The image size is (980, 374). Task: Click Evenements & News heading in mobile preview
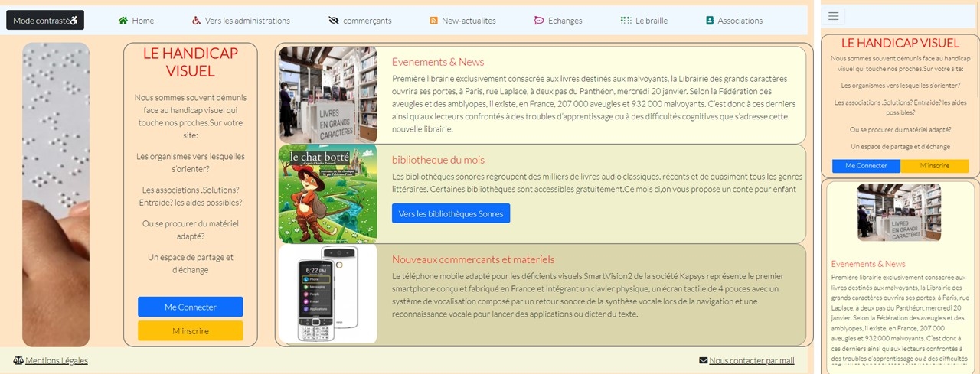point(868,264)
